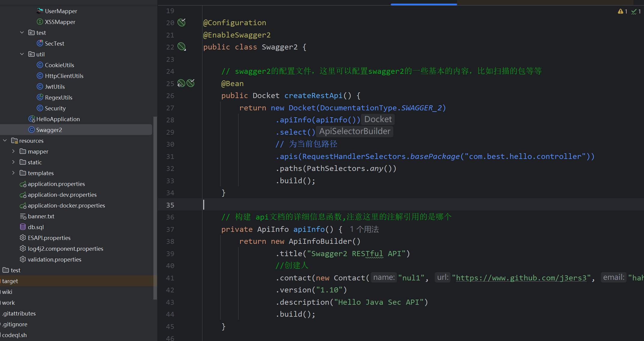The height and width of the screenshot is (341, 644).
Task: Click the ApiSelectorBuilder inlay hint
Action: click(355, 131)
